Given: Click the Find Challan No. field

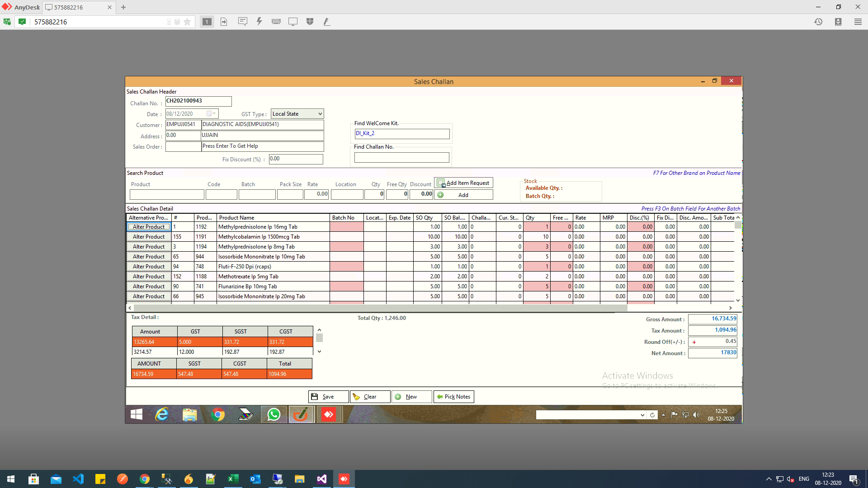Looking at the screenshot, I should click(401, 157).
